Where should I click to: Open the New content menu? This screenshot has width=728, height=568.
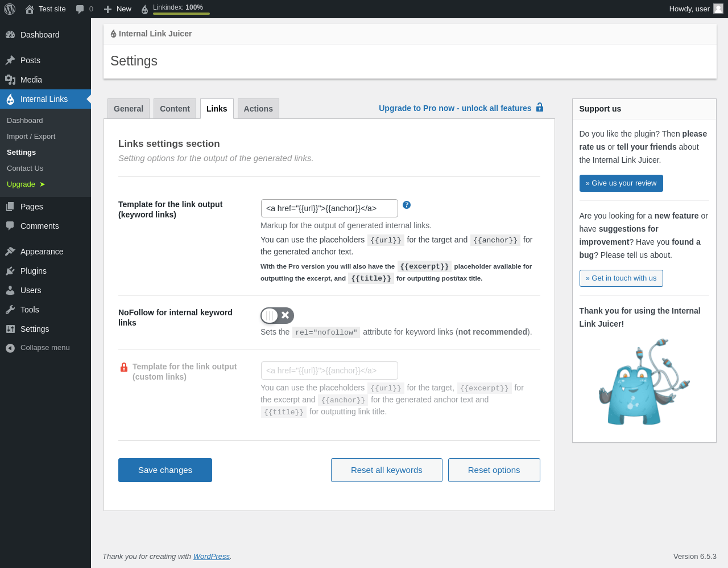click(118, 9)
